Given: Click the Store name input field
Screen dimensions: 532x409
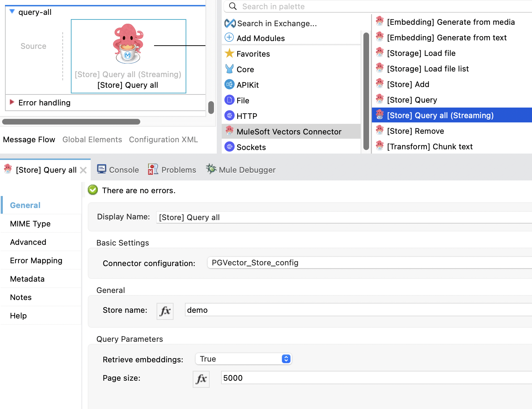Looking at the screenshot, I should click(358, 310).
